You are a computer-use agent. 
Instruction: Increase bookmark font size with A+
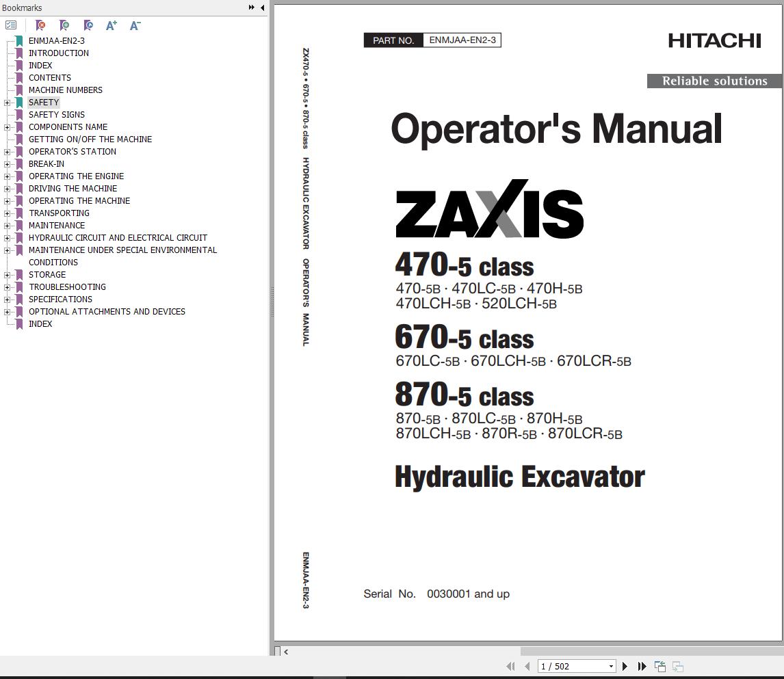click(x=112, y=25)
